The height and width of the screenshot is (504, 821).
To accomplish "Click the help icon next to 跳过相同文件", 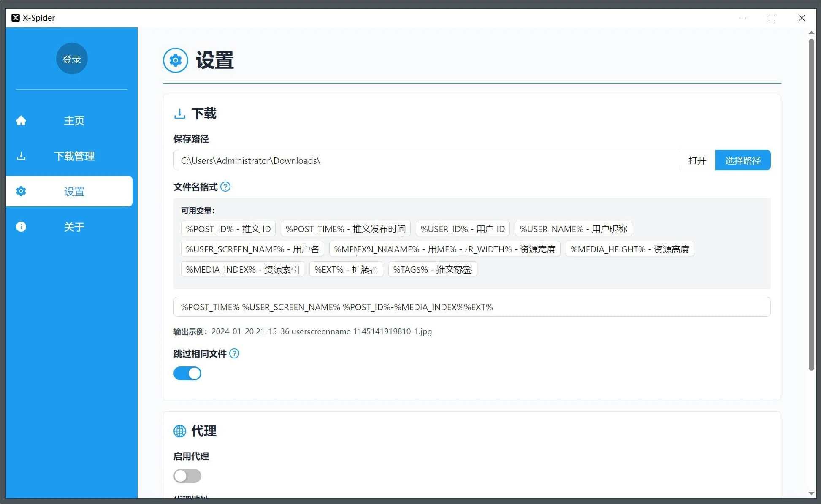I will [234, 354].
